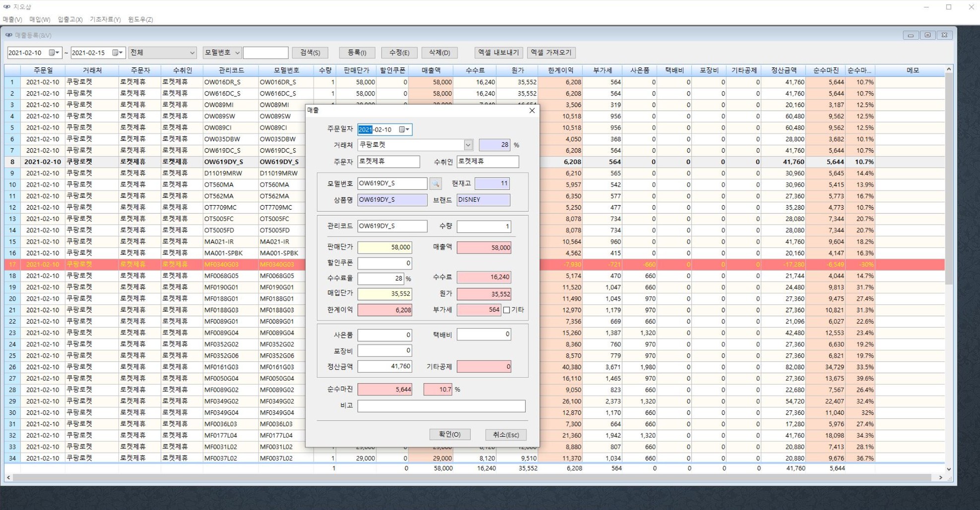The image size is (980, 510).
Task: Click the 비고 remarks input field
Action: click(x=441, y=406)
